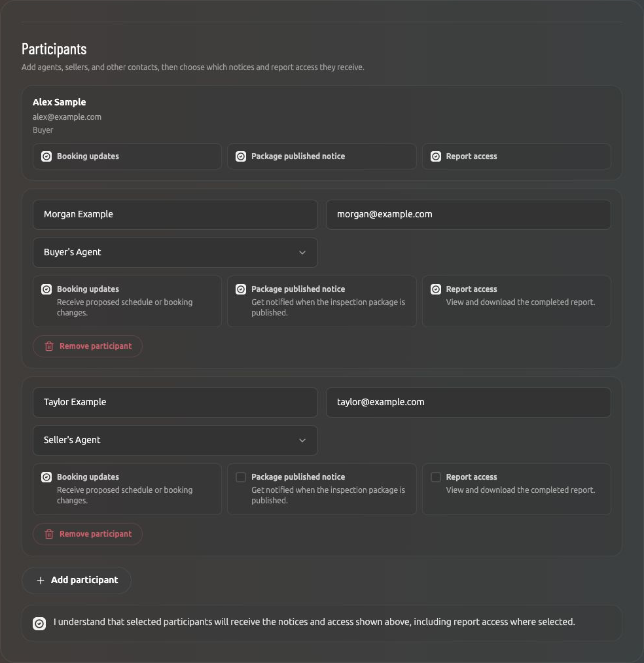Toggle Alex Sample's Report access checkbox
Screen dimensions: 644x663
(435, 156)
